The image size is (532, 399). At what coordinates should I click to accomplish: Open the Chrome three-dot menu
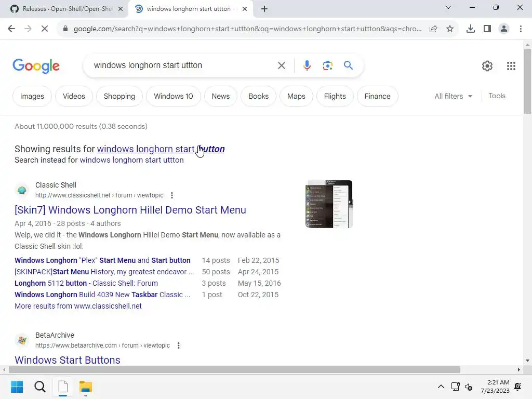coord(521,29)
